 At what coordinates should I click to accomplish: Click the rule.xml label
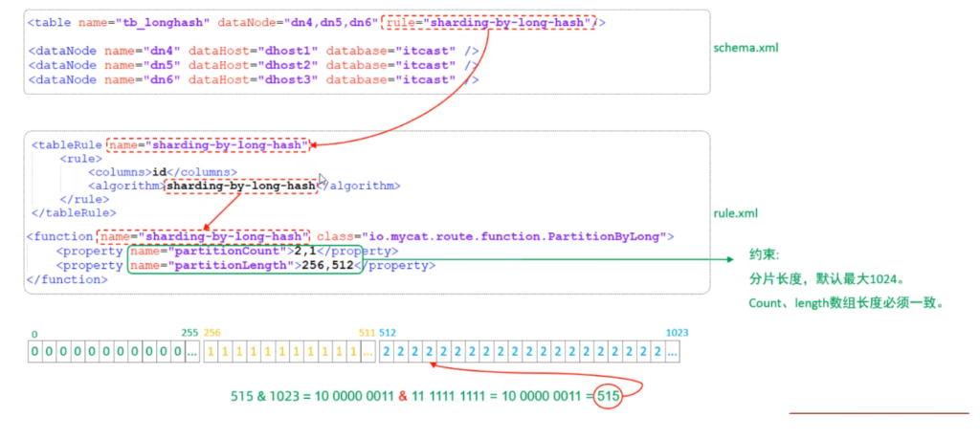[x=738, y=214]
